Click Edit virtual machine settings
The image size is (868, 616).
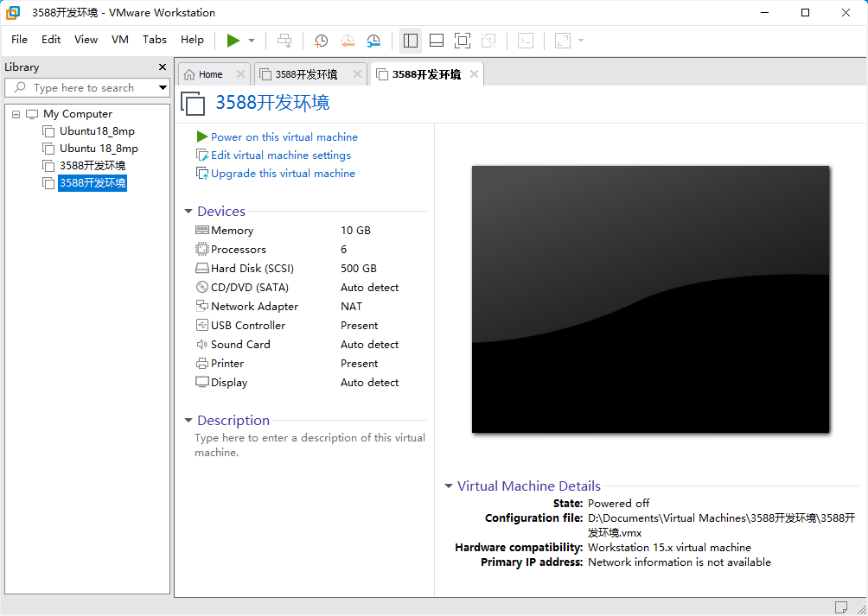pyautogui.click(x=280, y=156)
